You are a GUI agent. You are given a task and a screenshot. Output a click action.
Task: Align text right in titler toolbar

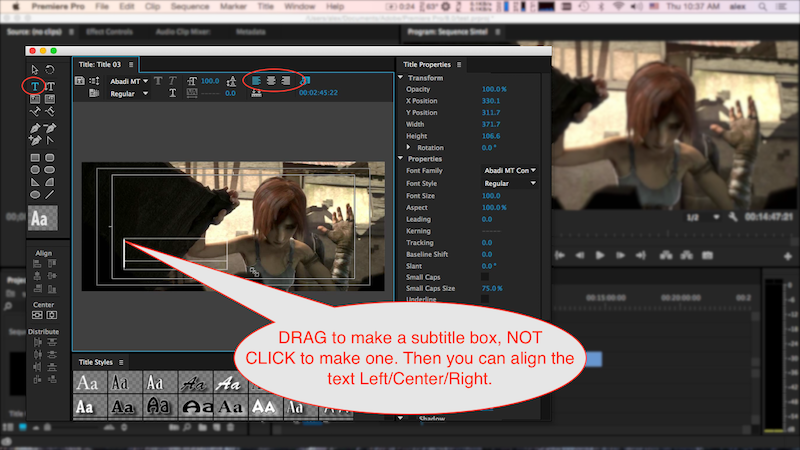286,81
